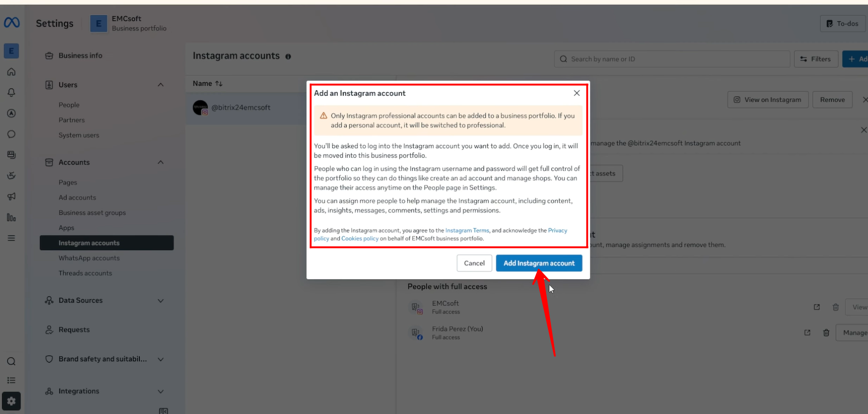Open the home icon in left rail
Viewport: 868px width, 414px height.
coord(11,72)
